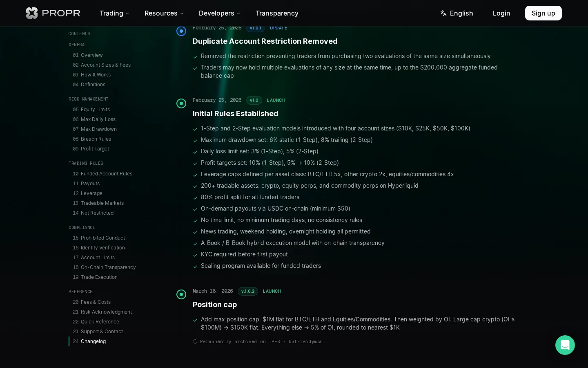Click the KYC required before first payout line
The image size is (588, 368).
pyautogui.click(x=244, y=254)
